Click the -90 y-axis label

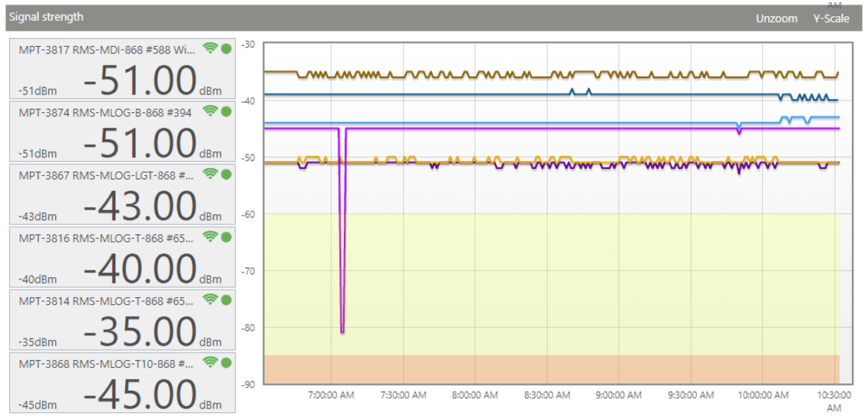249,384
